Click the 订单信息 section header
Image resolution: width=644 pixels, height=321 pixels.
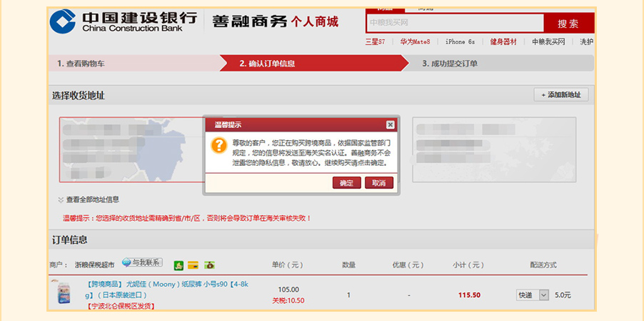pos(69,240)
